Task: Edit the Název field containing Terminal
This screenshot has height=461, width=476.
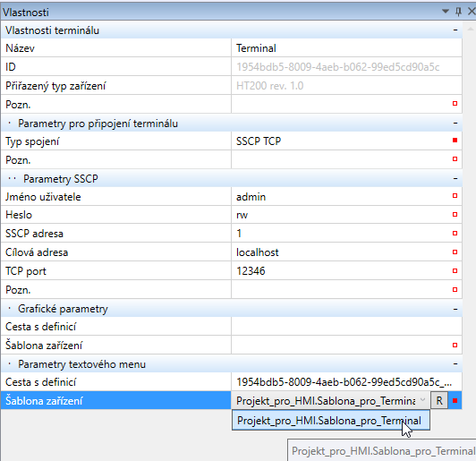Action: coord(346,48)
